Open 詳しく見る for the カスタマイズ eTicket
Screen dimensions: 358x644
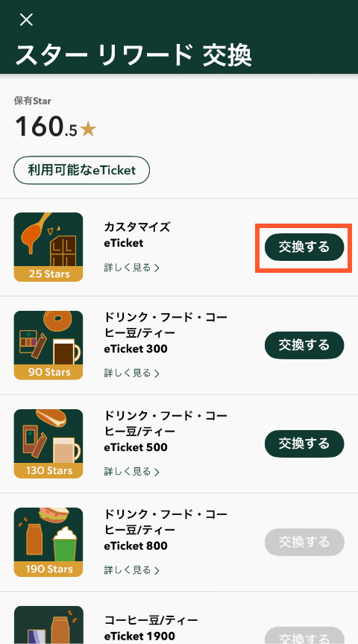point(131,268)
